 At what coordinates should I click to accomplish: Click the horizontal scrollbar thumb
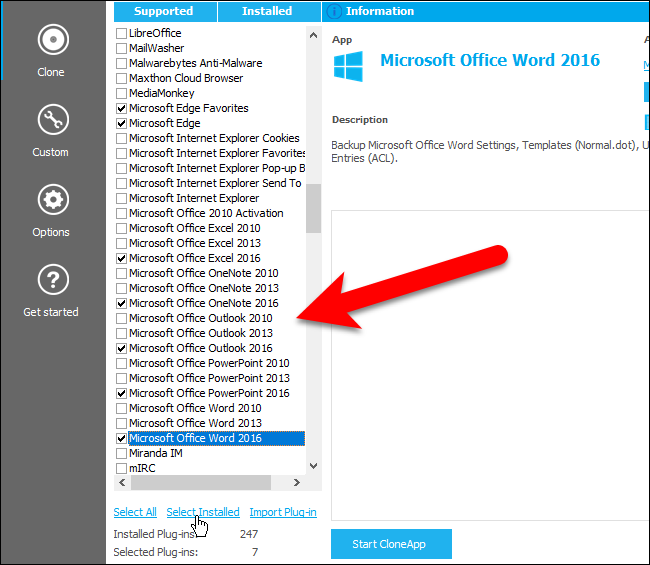pos(201,483)
